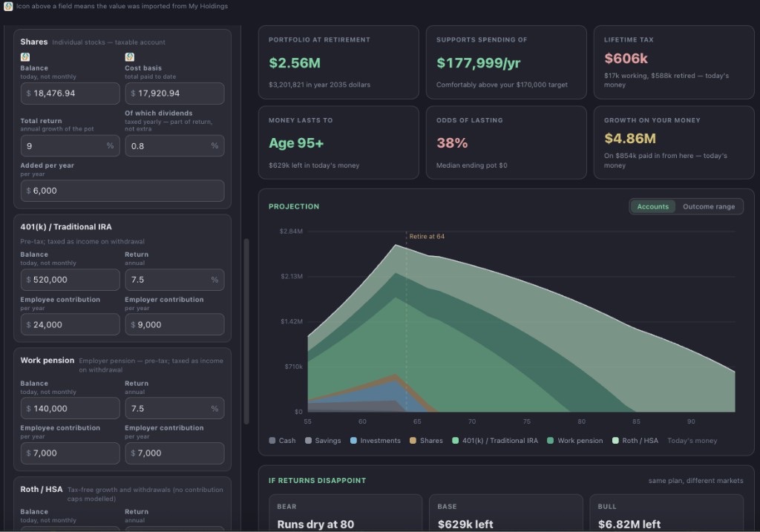This screenshot has width=760, height=532.
Task: Click the $177,999/yr spending value
Action: pos(479,63)
